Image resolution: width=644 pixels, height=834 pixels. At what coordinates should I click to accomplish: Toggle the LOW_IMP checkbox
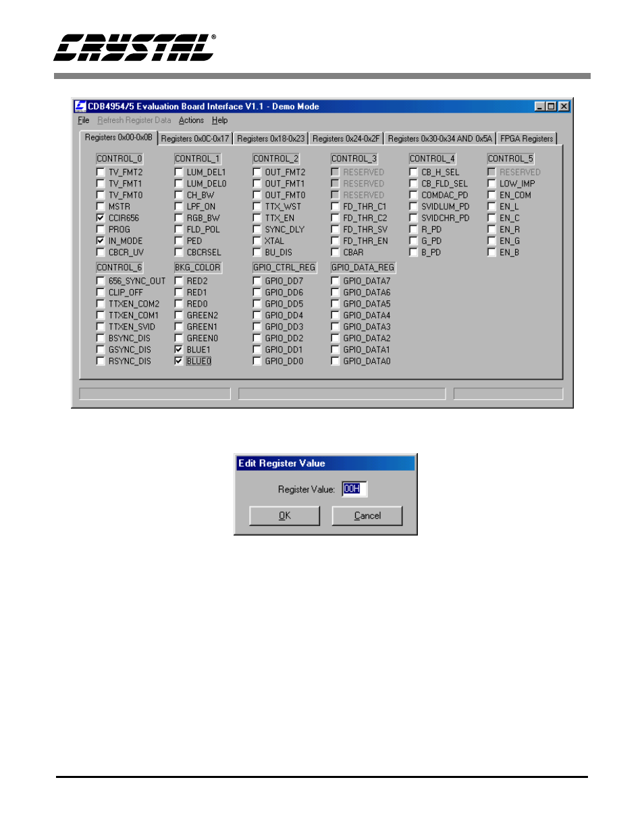pos(492,184)
